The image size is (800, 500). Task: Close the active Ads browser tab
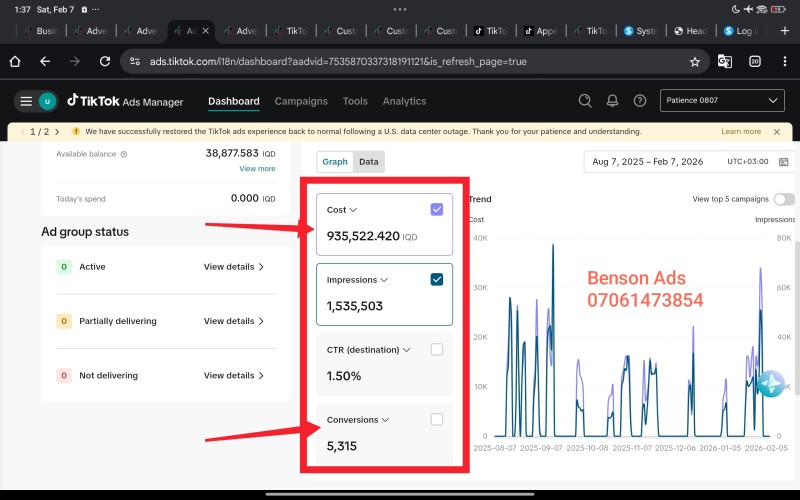pos(206,31)
